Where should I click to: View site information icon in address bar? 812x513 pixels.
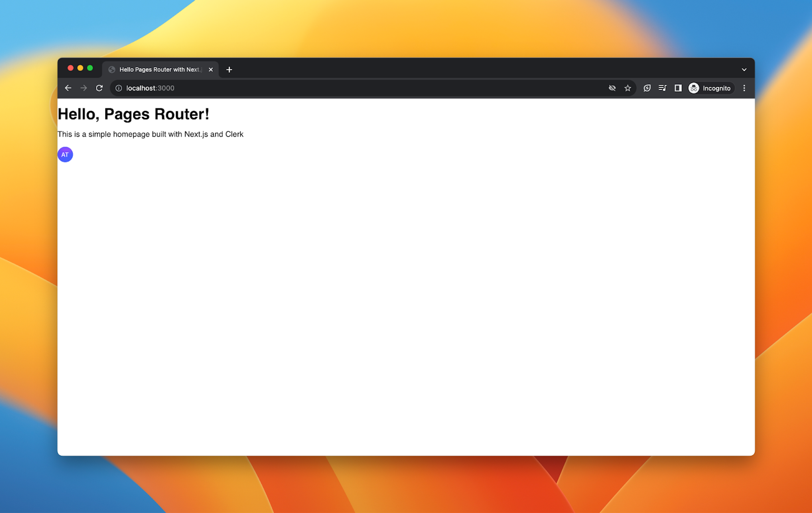pyautogui.click(x=119, y=88)
